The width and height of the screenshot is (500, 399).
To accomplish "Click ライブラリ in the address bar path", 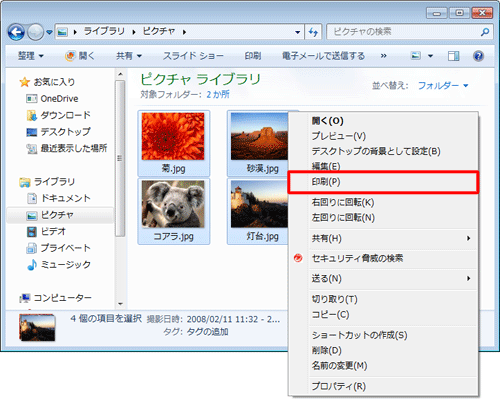I will (104, 31).
